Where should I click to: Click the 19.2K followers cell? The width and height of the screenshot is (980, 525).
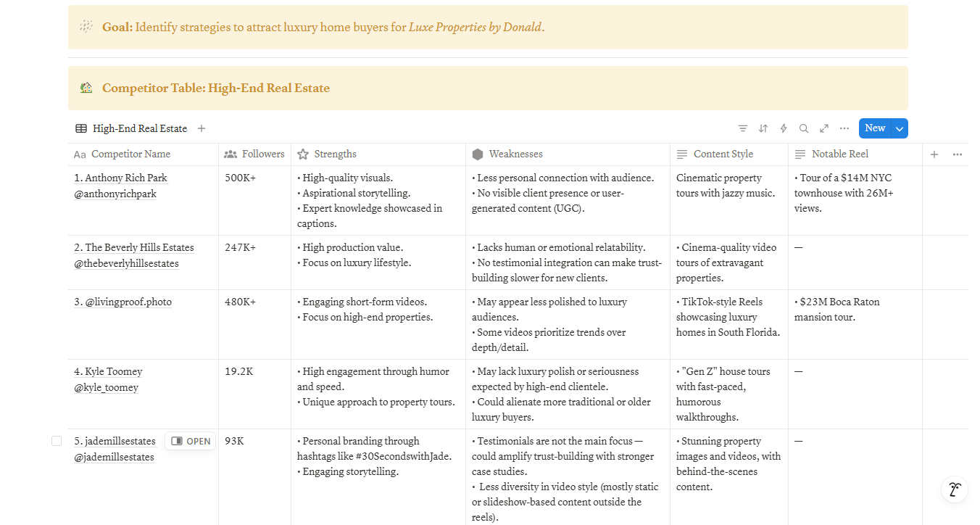[254, 394]
